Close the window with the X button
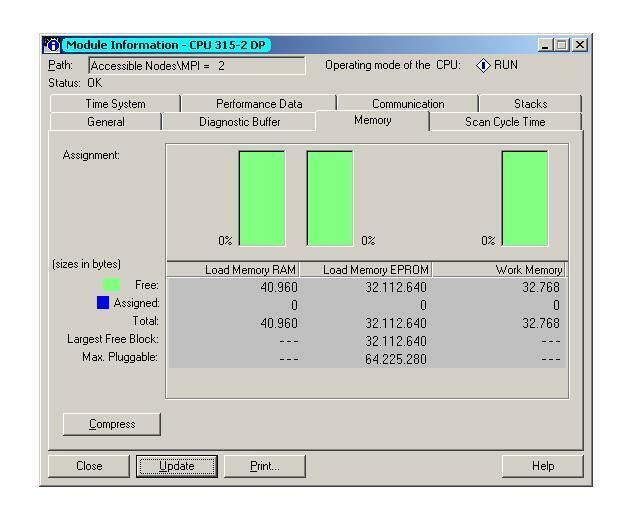This screenshot has height=532, width=628. click(x=580, y=45)
